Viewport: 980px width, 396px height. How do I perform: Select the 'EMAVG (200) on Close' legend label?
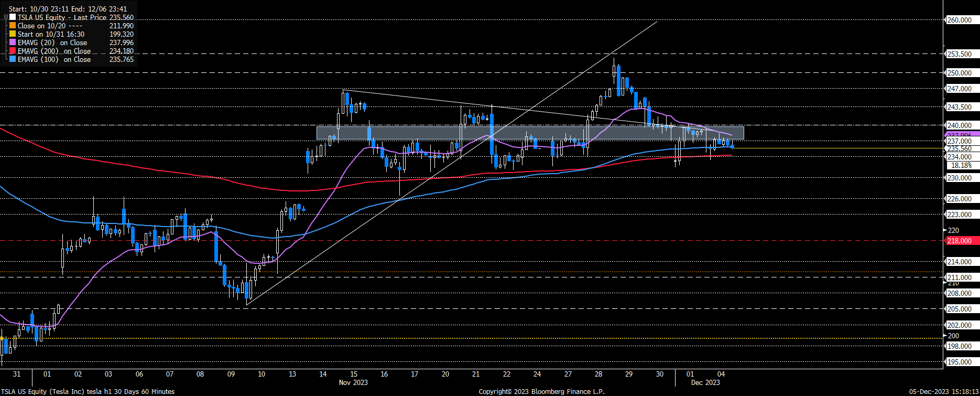(x=54, y=51)
